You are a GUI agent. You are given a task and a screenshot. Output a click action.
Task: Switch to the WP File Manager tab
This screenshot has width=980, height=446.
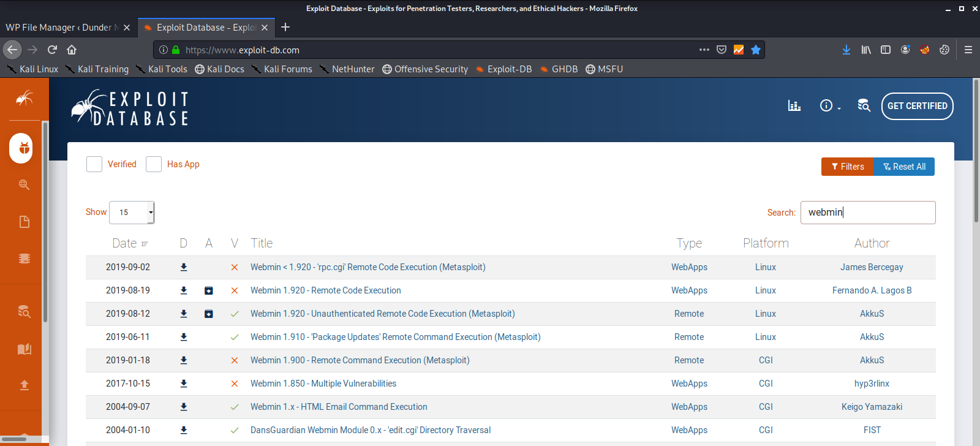[68, 28]
